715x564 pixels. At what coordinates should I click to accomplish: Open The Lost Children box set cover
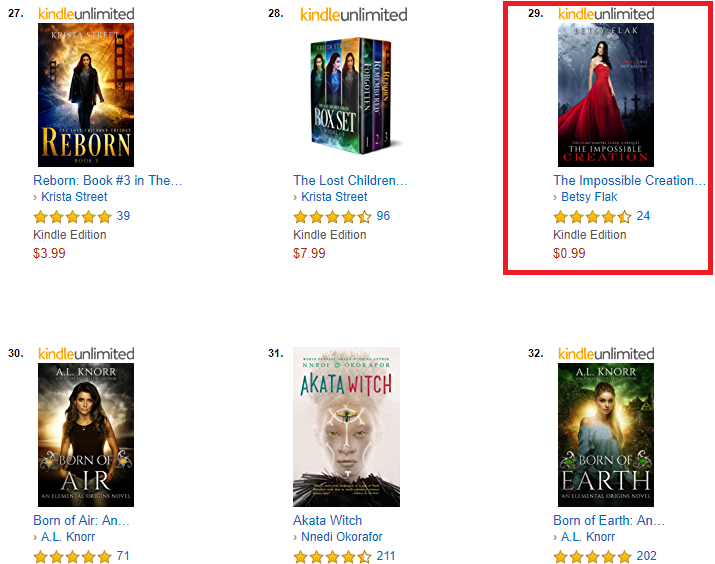pos(351,95)
